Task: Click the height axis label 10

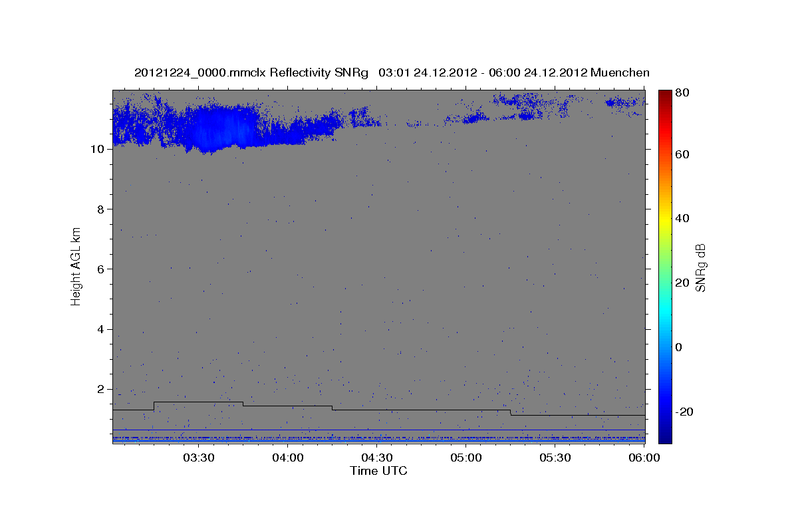Action: (x=98, y=149)
